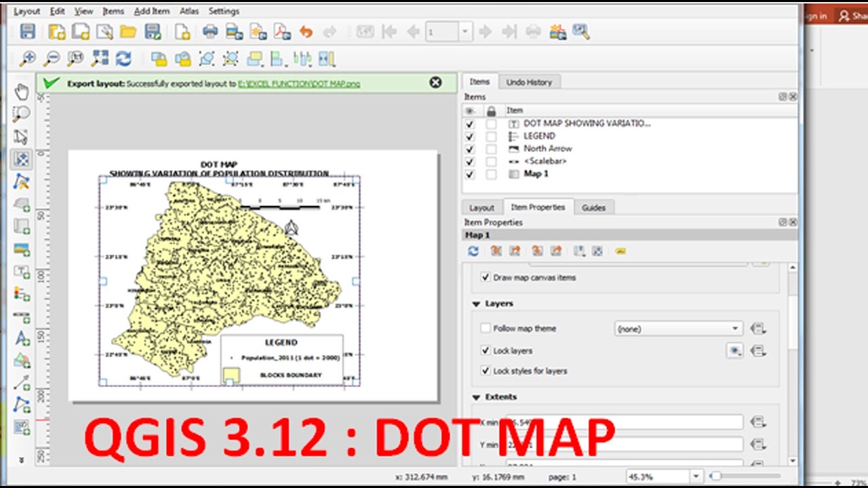Open exported DOT MAP.png file link

point(299,84)
